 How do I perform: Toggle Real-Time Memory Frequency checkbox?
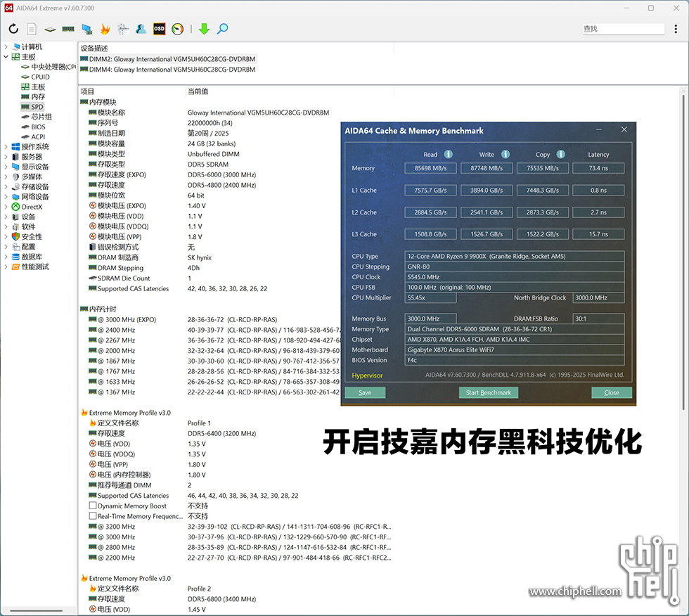(93, 516)
